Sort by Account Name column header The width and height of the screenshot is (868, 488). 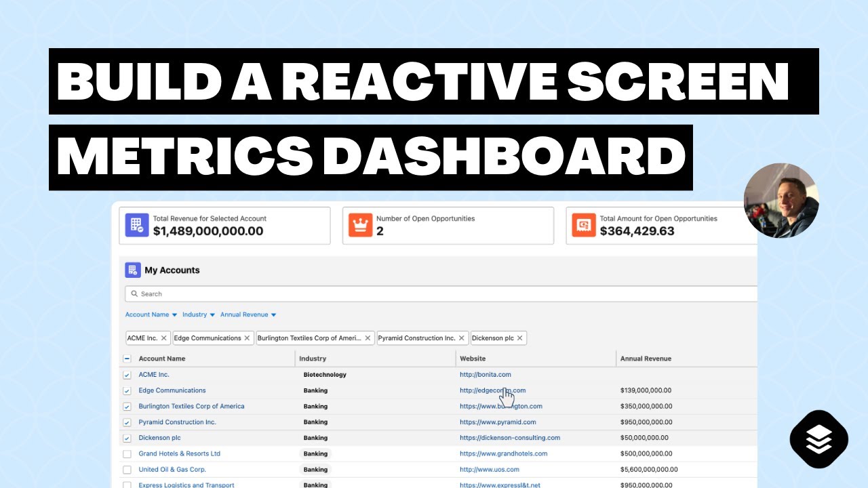tap(162, 359)
